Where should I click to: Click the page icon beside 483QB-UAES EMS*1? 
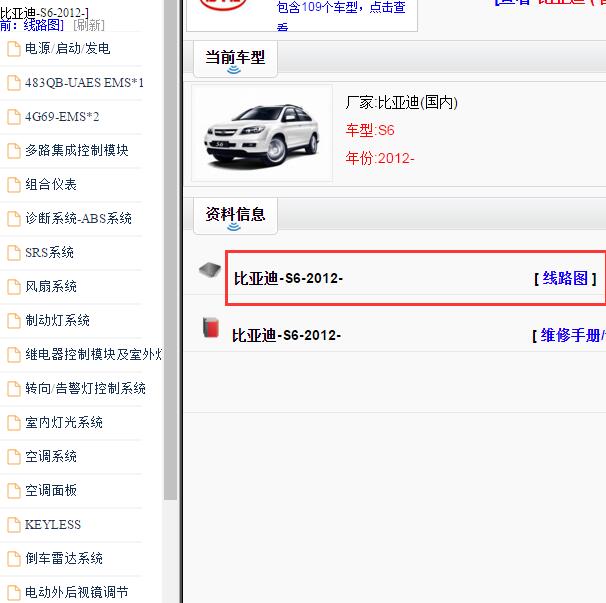click(x=14, y=83)
